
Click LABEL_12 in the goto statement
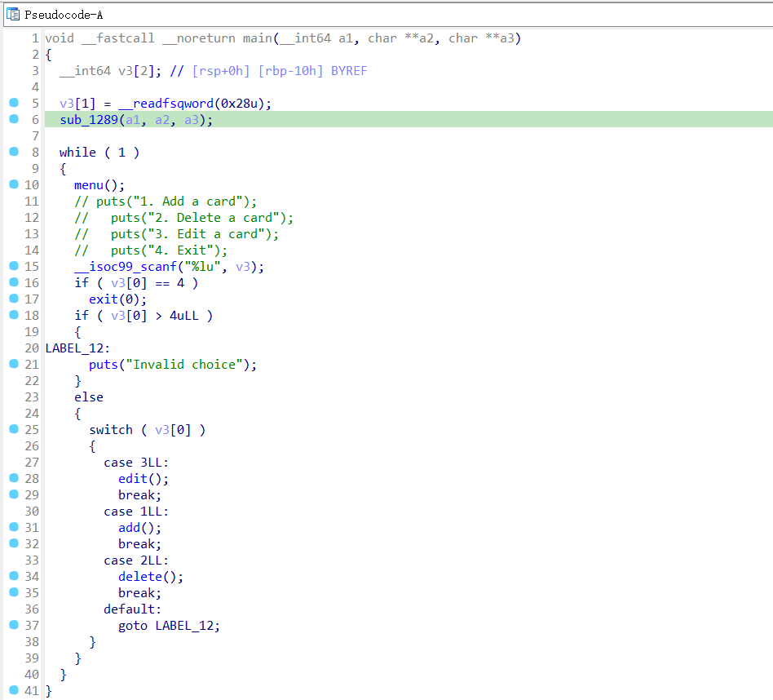coord(188,626)
